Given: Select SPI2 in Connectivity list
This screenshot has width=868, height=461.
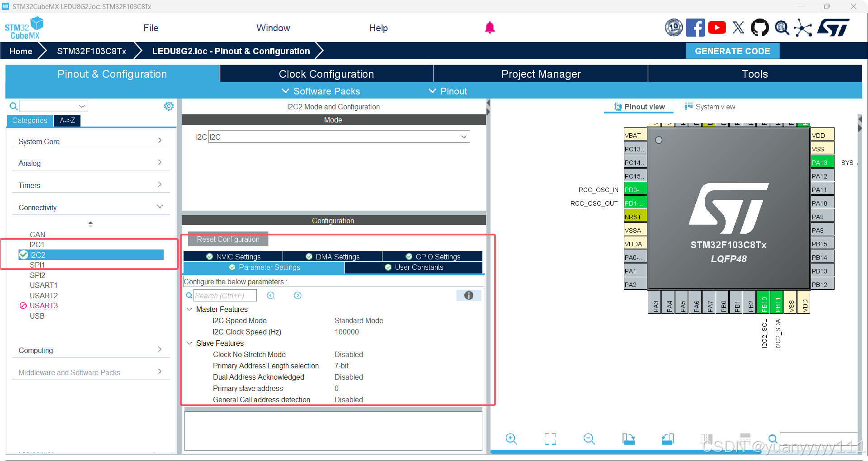Looking at the screenshot, I should [38, 275].
